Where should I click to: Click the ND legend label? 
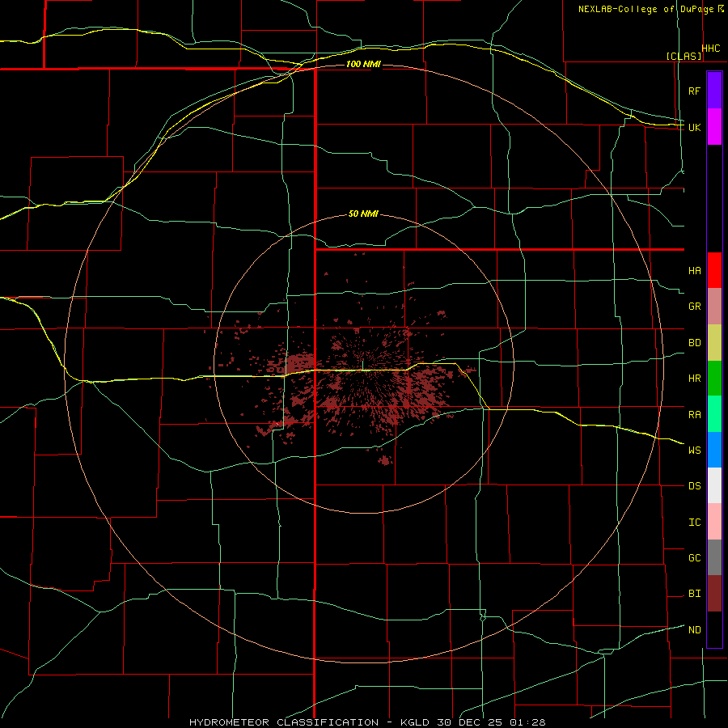[695, 630]
